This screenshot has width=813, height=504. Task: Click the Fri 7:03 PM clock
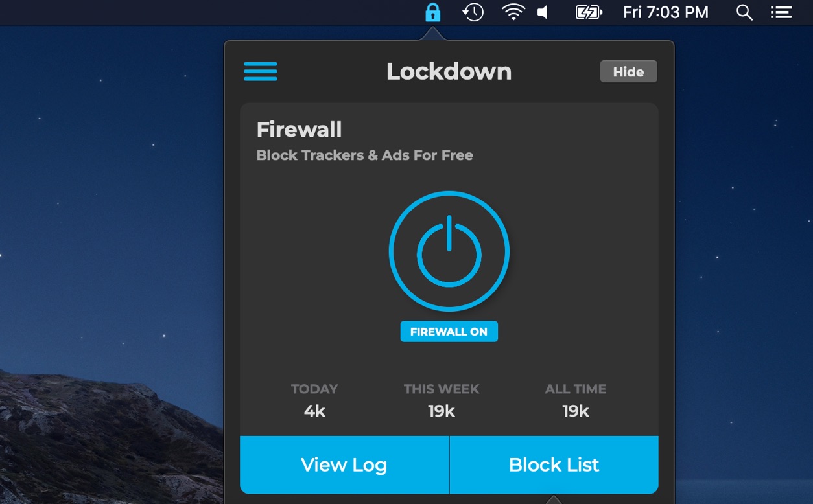tap(666, 12)
